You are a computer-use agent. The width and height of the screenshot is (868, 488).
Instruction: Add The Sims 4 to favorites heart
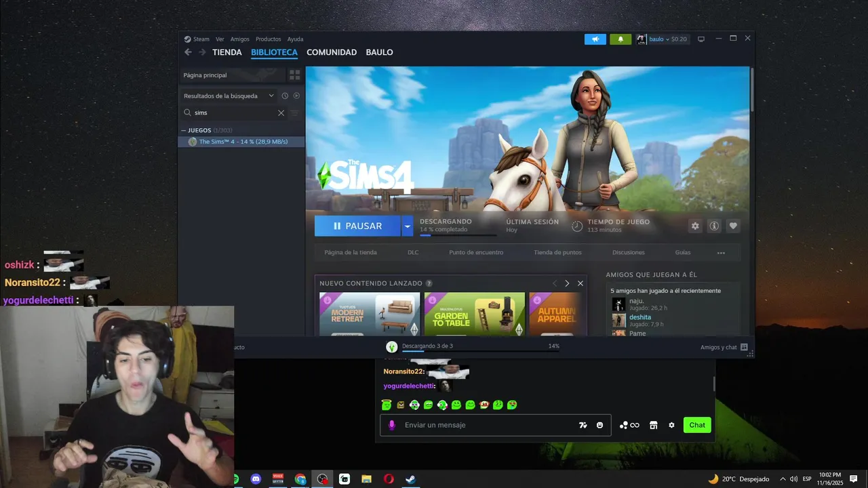click(x=733, y=226)
